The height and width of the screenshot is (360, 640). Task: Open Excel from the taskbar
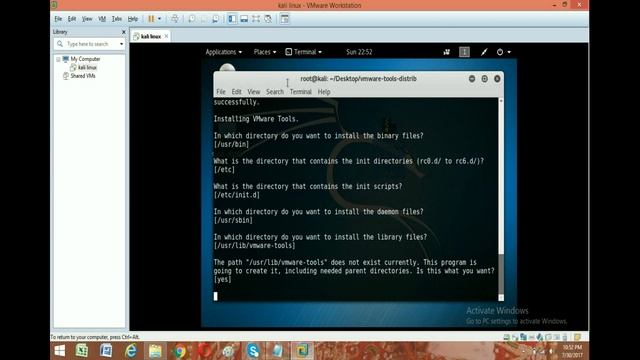coord(82,351)
